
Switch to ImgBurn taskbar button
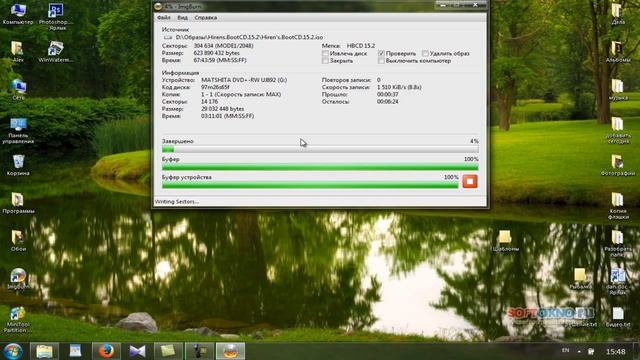point(230,351)
